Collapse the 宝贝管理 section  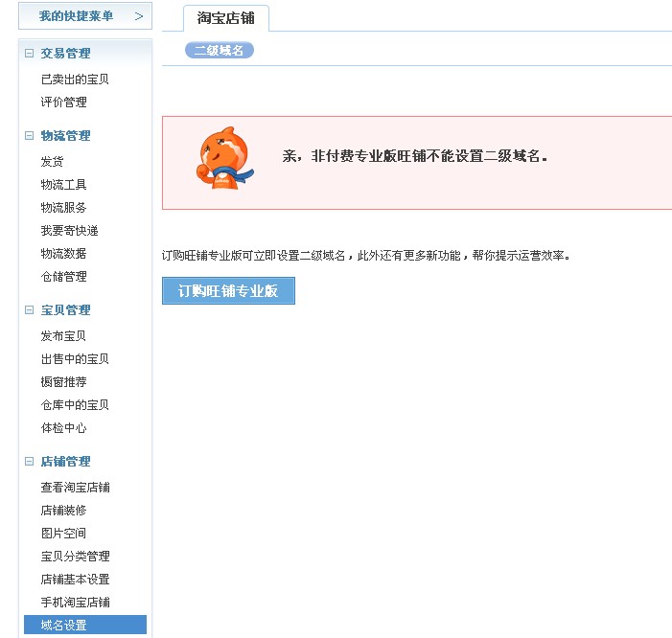[29, 309]
